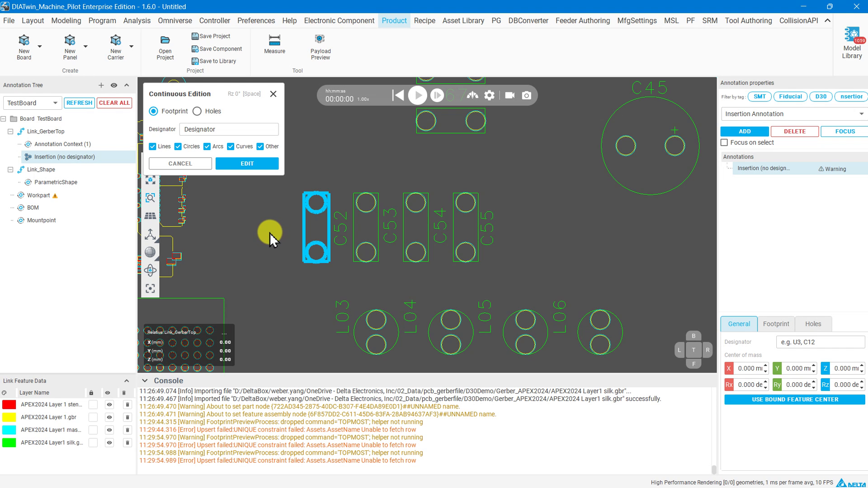Switch to the Footprint properties tab

[x=776, y=324]
